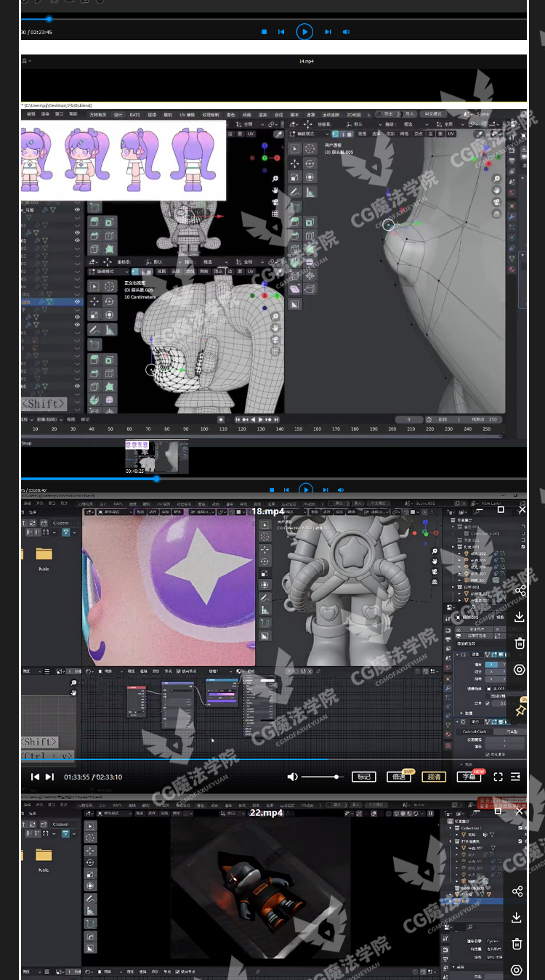Stop playback in topmost video player
Image resolution: width=545 pixels, height=980 pixels.
264,32
